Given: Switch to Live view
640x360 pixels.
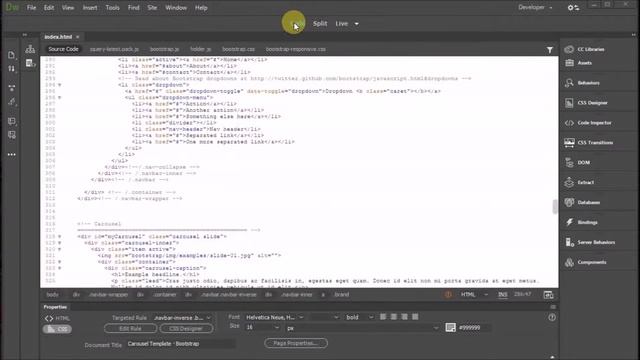Looking at the screenshot, I should click(x=342, y=24).
